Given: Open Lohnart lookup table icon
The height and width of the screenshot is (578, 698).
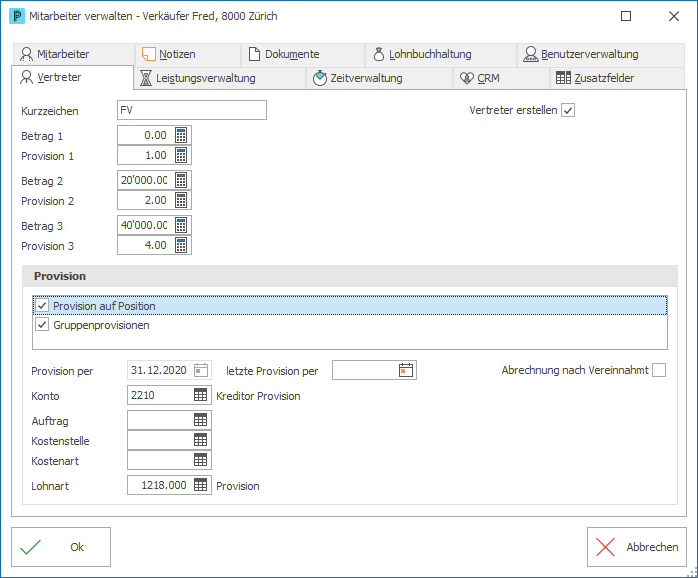Looking at the screenshot, I should coord(200,485).
